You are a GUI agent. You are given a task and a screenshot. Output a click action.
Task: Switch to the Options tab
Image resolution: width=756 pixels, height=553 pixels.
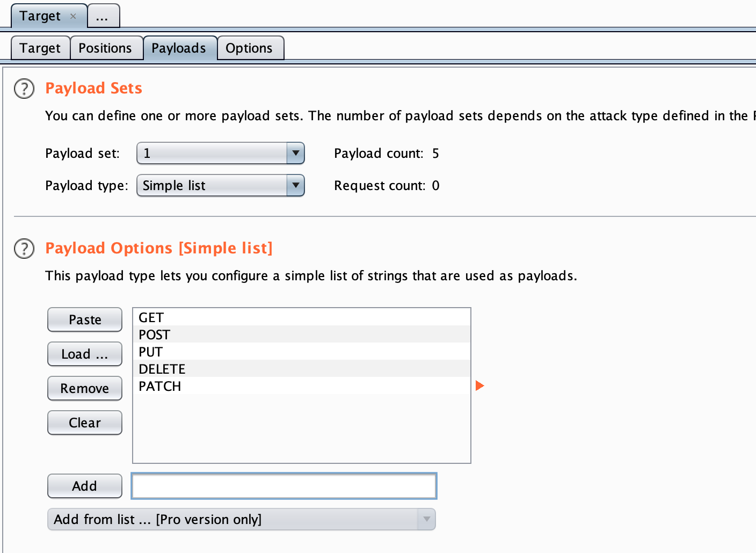(x=250, y=48)
